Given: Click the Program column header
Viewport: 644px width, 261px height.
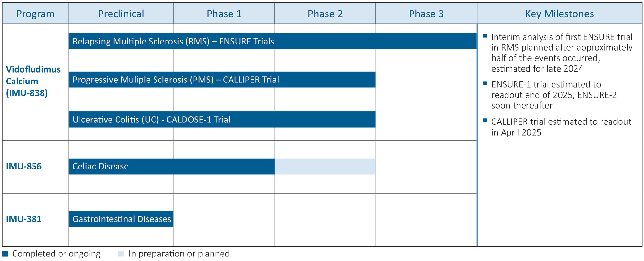Looking at the screenshot, I should click(x=35, y=14).
